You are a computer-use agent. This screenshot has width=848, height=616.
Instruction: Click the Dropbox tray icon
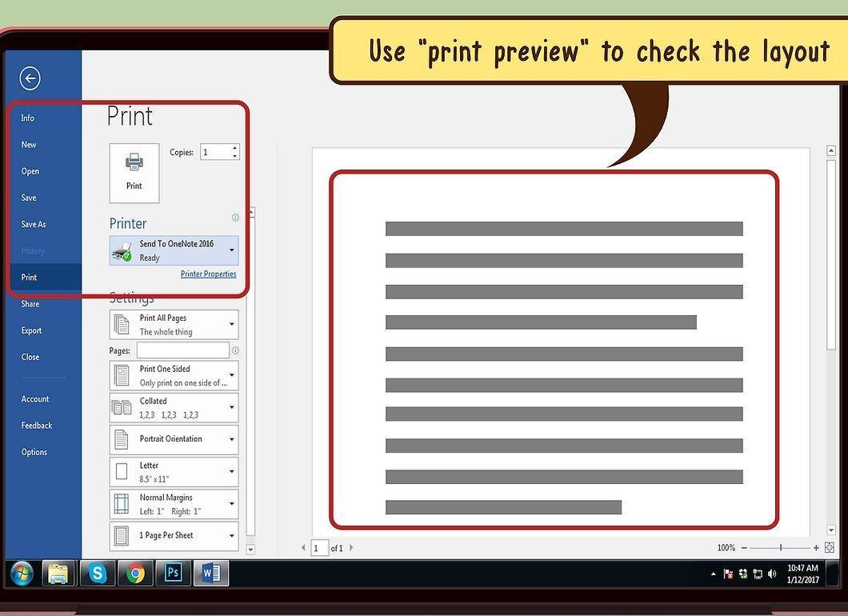click(x=743, y=574)
